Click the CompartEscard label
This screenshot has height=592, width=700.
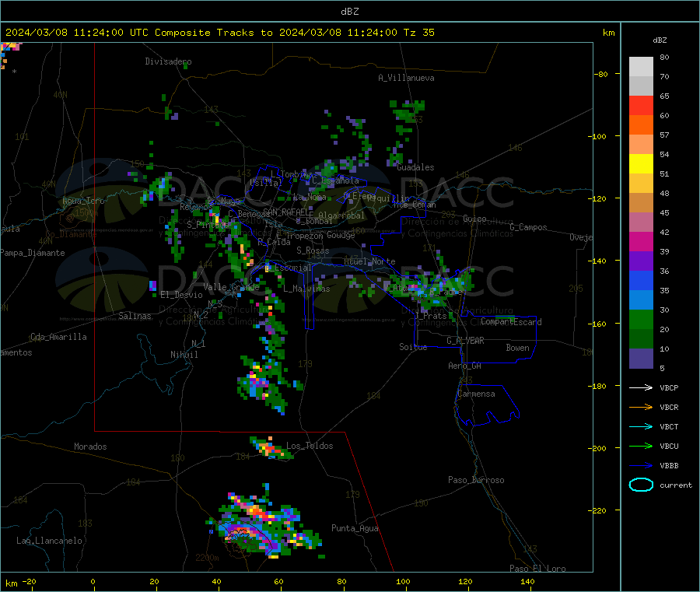[x=511, y=322]
